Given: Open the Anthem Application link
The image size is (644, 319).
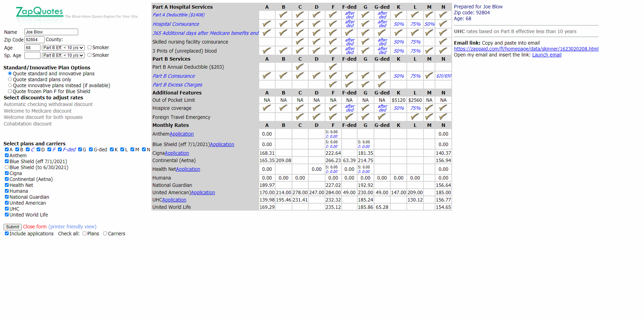Looking at the screenshot, I should pos(181,134).
